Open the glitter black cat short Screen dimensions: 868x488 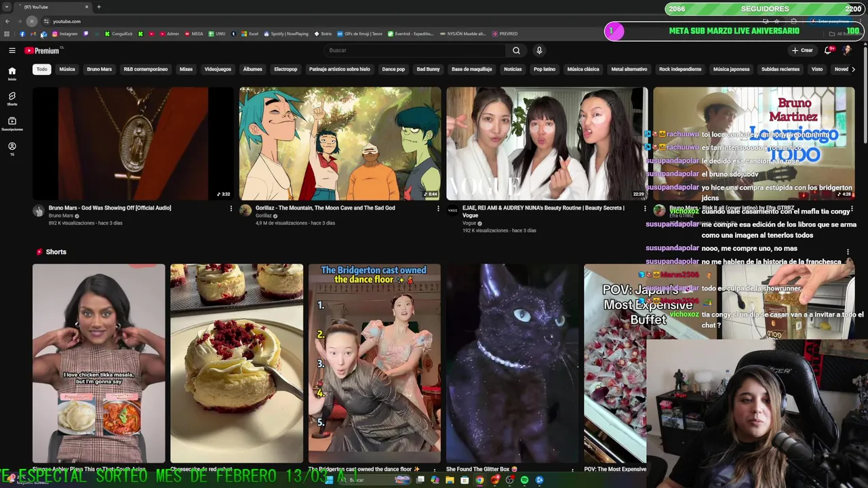point(513,363)
